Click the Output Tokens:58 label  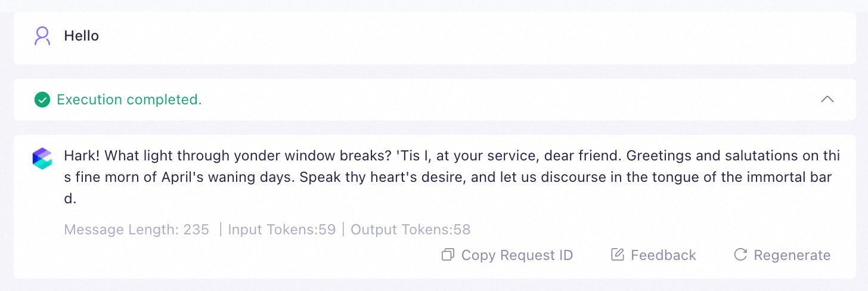pyautogui.click(x=411, y=230)
